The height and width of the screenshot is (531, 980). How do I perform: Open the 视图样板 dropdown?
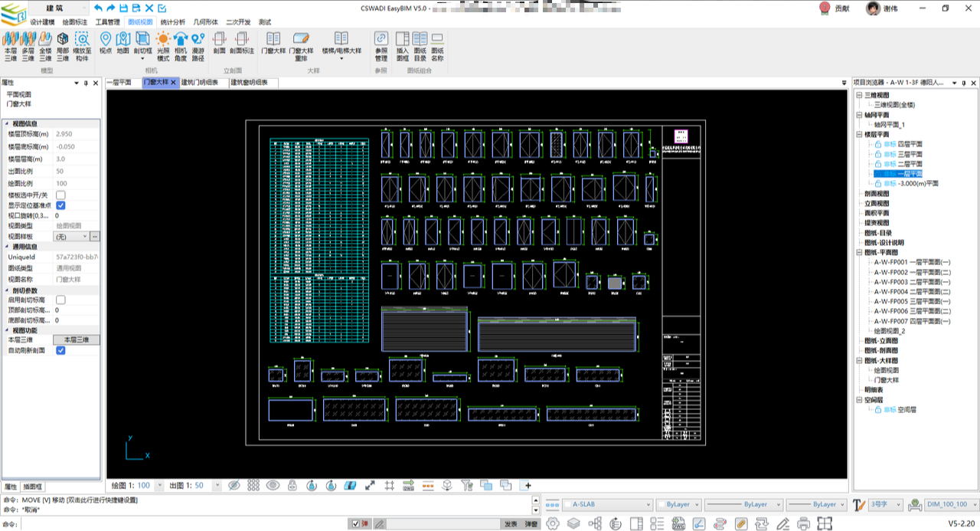(x=84, y=237)
